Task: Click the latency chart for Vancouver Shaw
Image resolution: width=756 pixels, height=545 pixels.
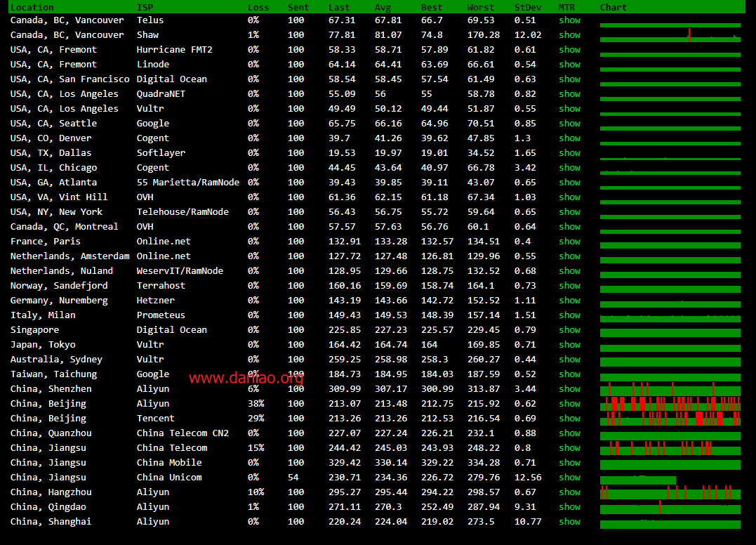Action: (670, 36)
